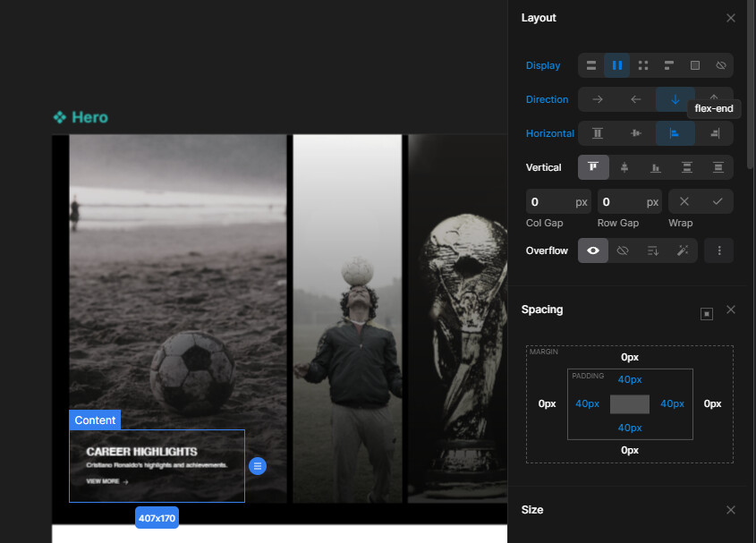Disable wrap with X icon
Screen dimensions: 756x543
tap(684, 201)
